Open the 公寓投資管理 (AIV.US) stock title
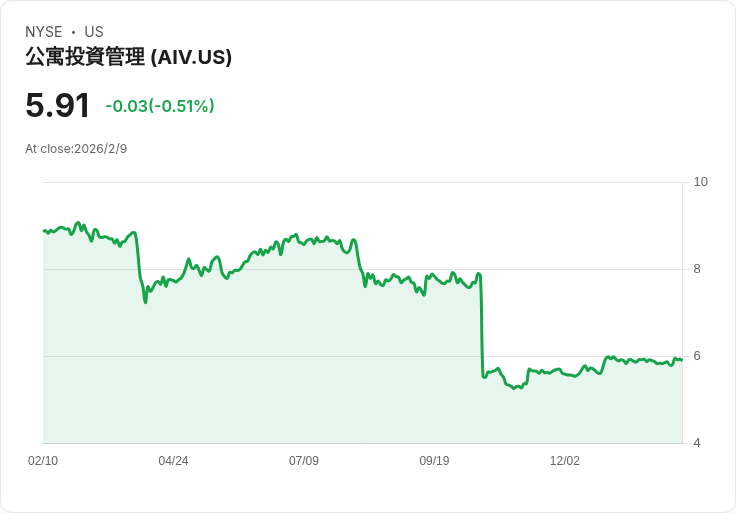The image size is (736, 513). tap(128, 58)
